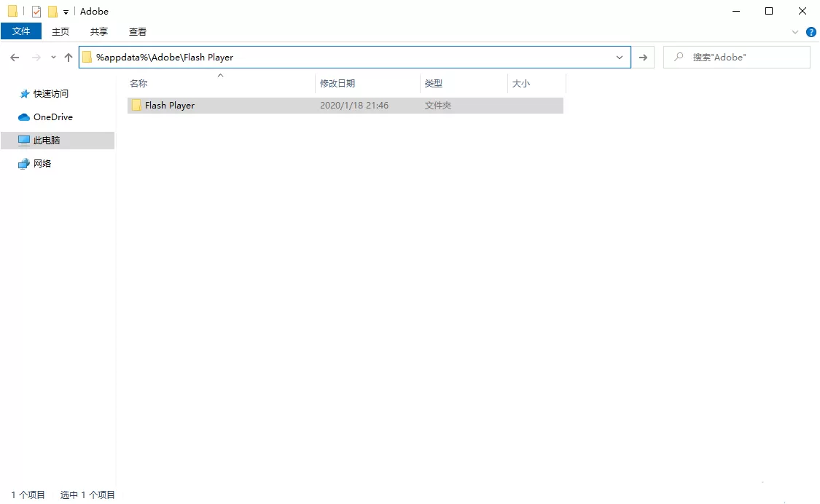Minimize the Adobe window

(736, 11)
